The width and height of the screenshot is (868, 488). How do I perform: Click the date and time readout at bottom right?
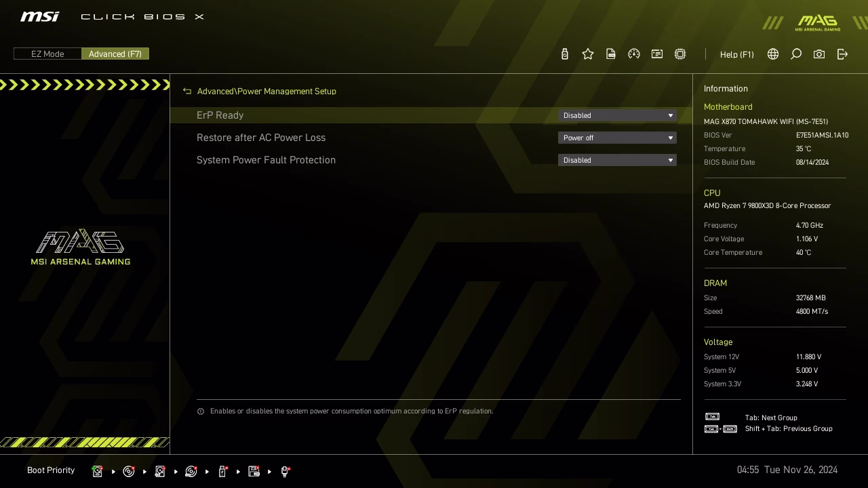tap(787, 470)
